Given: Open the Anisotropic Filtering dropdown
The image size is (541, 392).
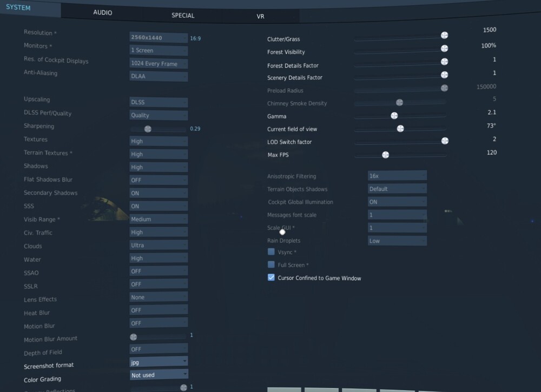Looking at the screenshot, I should pos(397,175).
